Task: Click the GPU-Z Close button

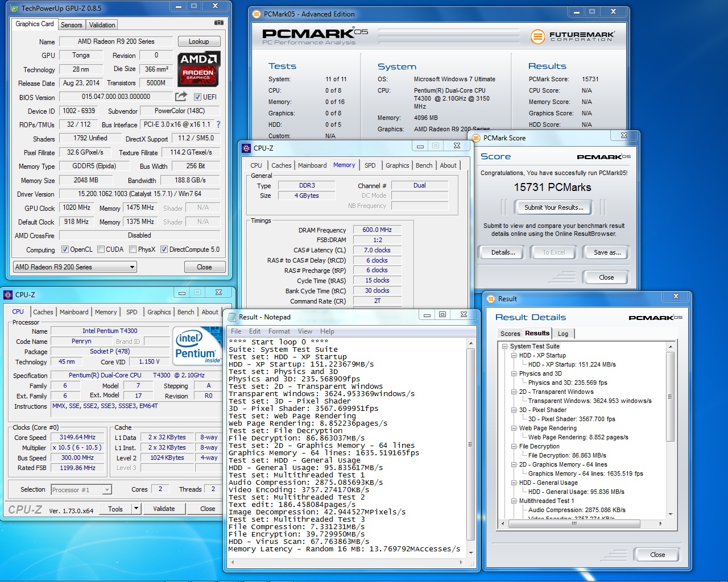Action: tap(205, 267)
